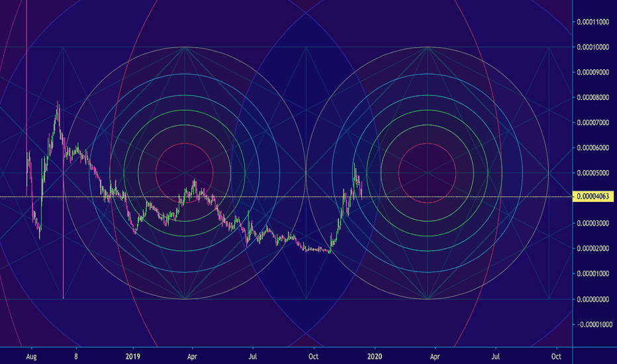Viewport: 617px width, 364px height.
Task: Click the 0.00000000 price axis label
Action: tap(593, 299)
